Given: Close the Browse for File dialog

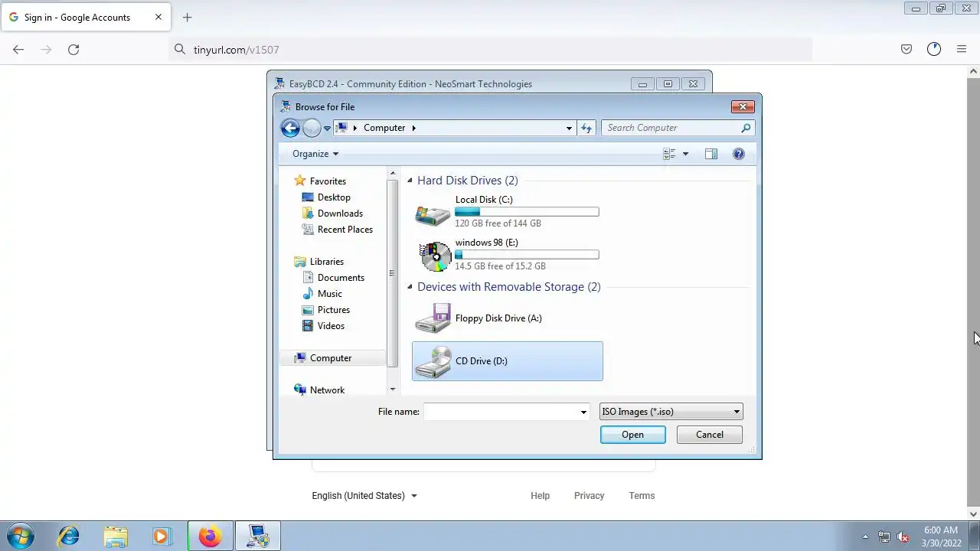Looking at the screenshot, I should tap(742, 106).
